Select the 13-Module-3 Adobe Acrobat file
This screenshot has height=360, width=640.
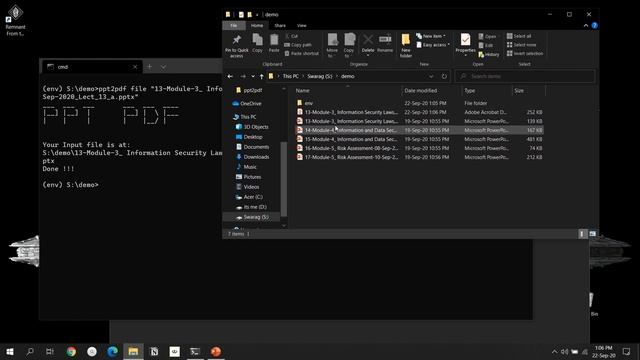tap(419, 112)
